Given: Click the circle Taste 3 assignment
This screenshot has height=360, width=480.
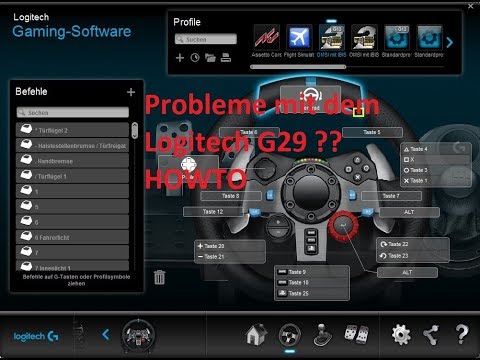Looking at the screenshot, I should 436,170.
